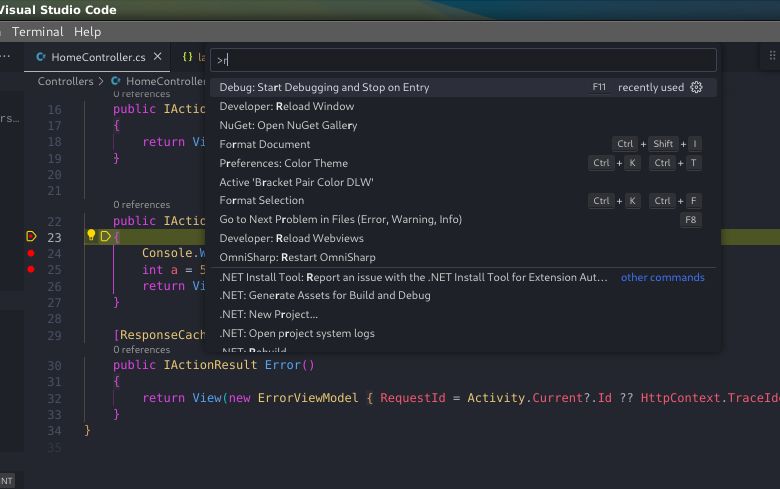
Task: Click 'Activity' on line 32
Action: 496,398
